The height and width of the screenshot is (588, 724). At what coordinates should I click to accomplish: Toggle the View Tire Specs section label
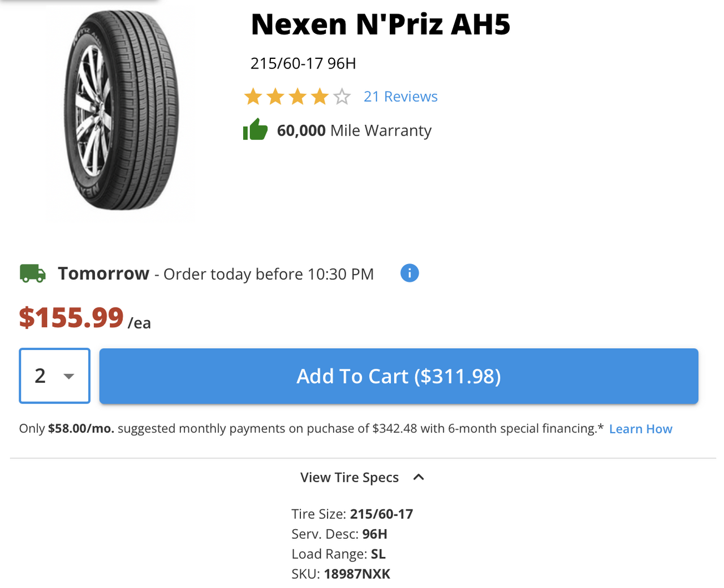[350, 478]
